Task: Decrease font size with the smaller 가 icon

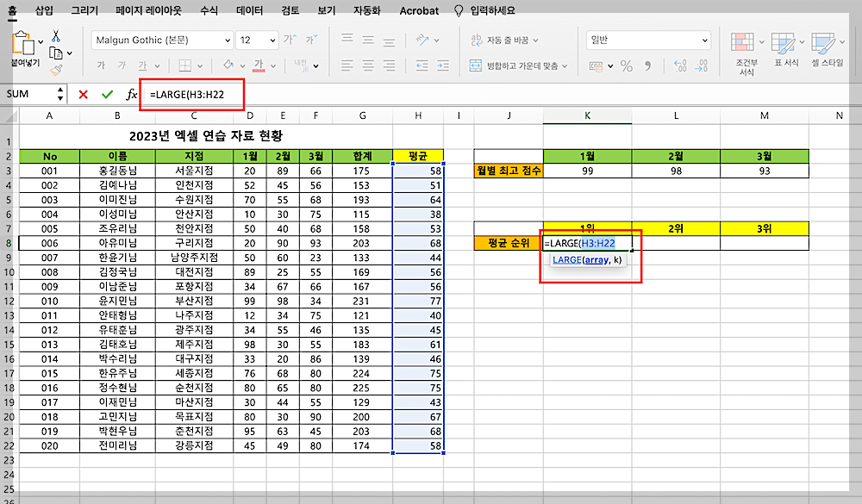Action: point(311,40)
